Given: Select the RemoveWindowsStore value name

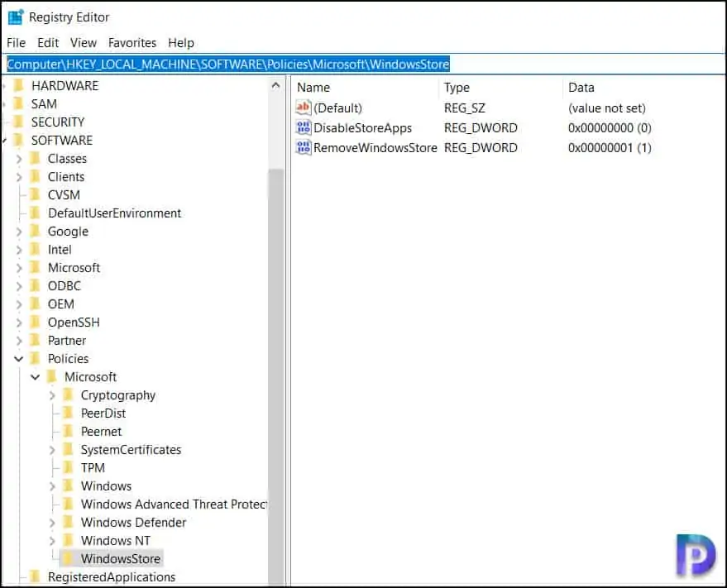Looking at the screenshot, I should click(x=375, y=148).
